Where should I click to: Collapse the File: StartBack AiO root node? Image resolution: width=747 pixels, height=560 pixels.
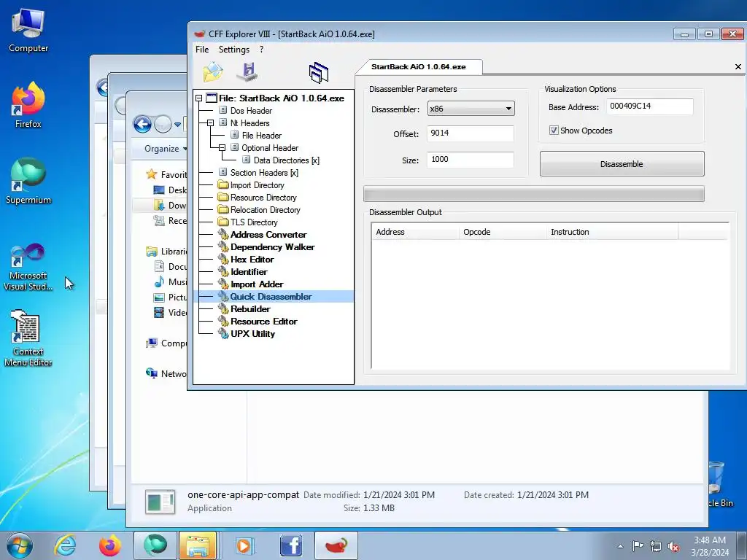(x=198, y=98)
